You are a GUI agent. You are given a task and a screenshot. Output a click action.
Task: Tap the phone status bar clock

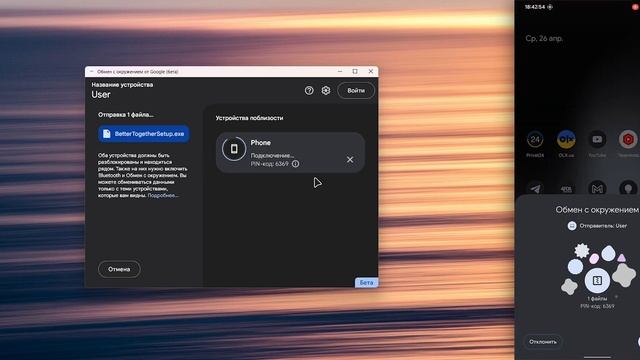(535, 7)
